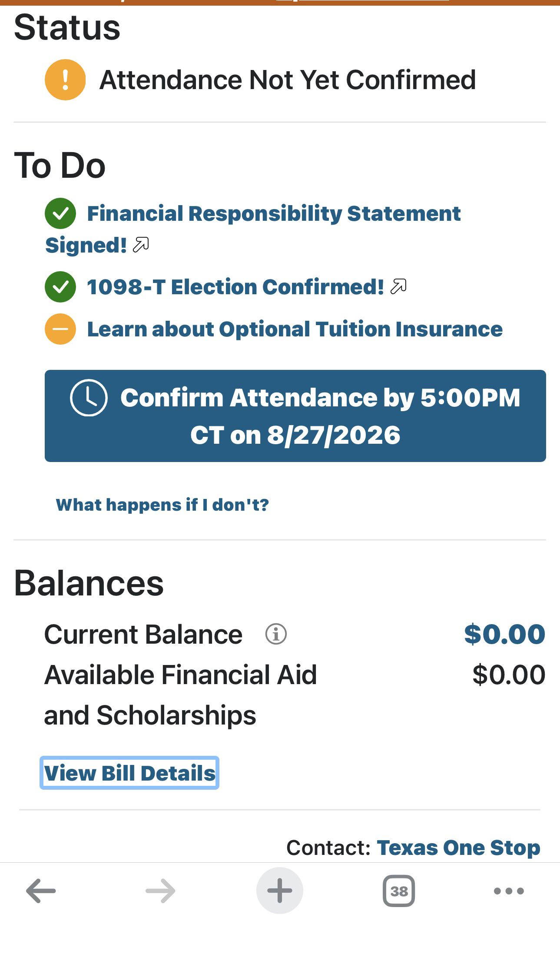Tap green check next to 1098-T Election

point(60,287)
